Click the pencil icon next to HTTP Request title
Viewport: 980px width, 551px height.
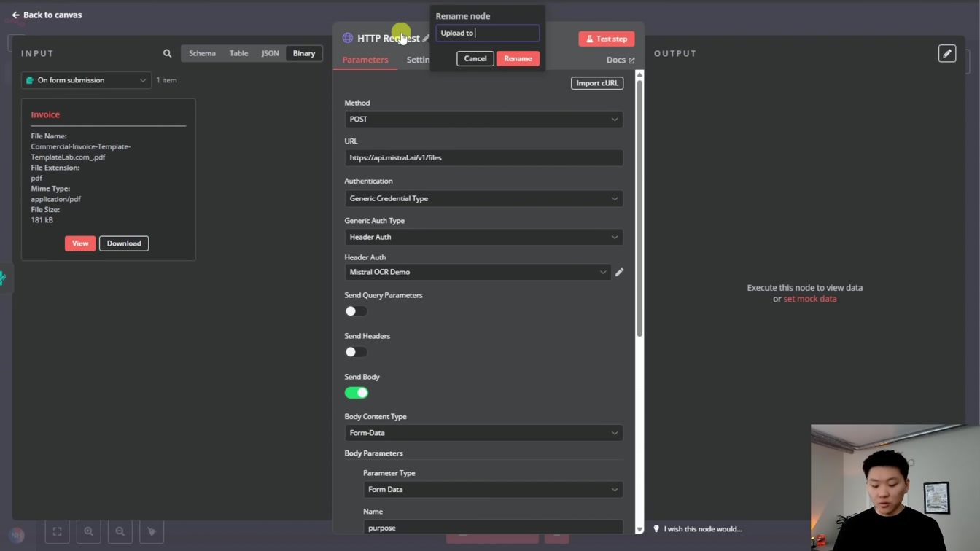tap(426, 39)
